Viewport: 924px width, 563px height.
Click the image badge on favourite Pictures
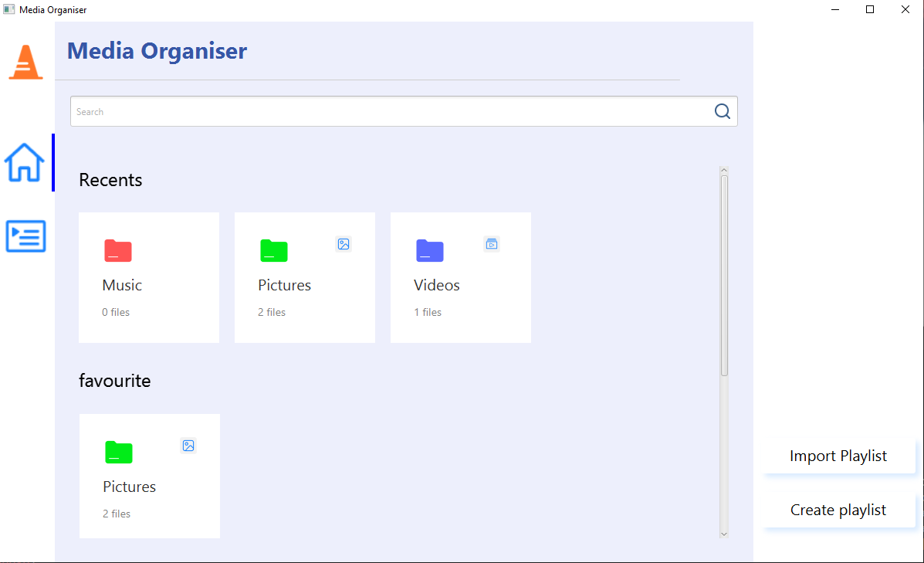(x=188, y=446)
